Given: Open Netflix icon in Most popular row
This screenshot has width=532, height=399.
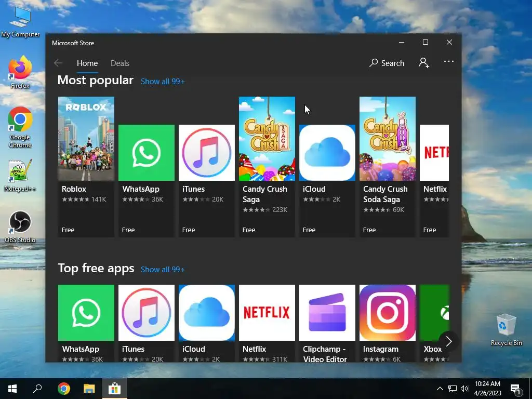Looking at the screenshot, I should point(434,153).
